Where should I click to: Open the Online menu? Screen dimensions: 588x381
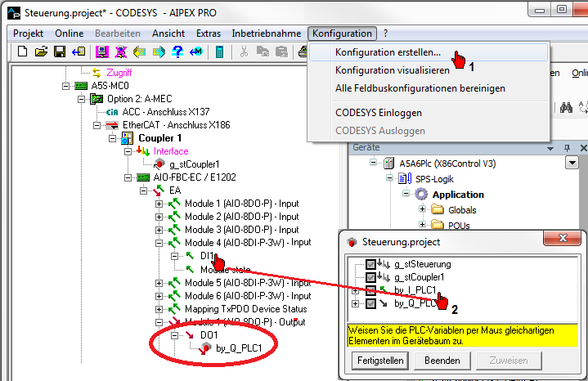[69, 34]
